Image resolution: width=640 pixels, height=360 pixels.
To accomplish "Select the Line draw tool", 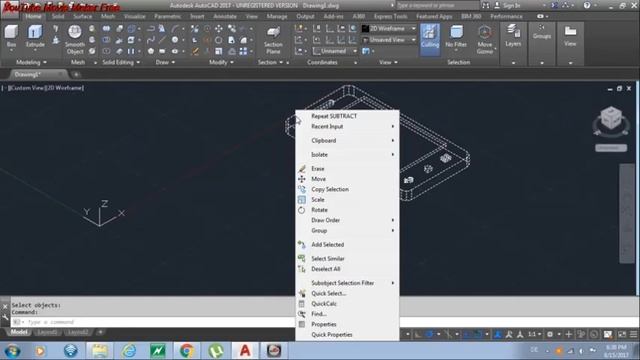I will pos(162,40).
